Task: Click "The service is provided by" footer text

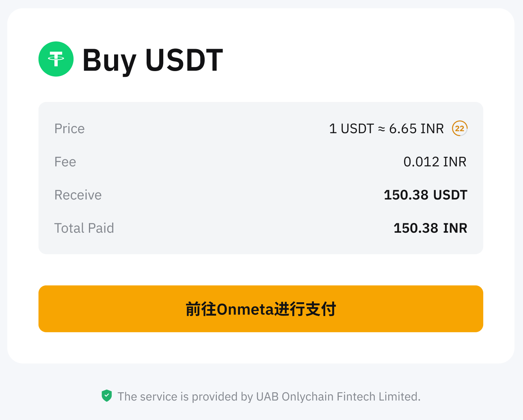Action: [x=185, y=396]
